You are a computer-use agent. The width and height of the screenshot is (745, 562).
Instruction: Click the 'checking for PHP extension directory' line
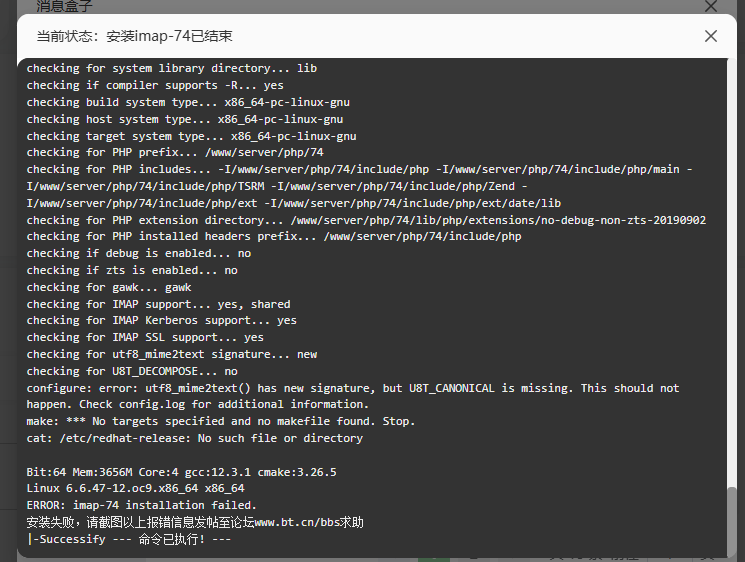(x=366, y=220)
